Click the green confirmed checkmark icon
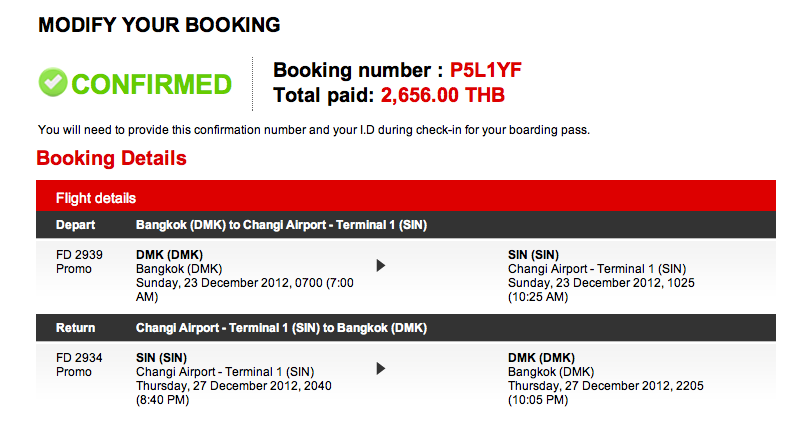The width and height of the screenshot is (797, 439). (x=53, y=82)
